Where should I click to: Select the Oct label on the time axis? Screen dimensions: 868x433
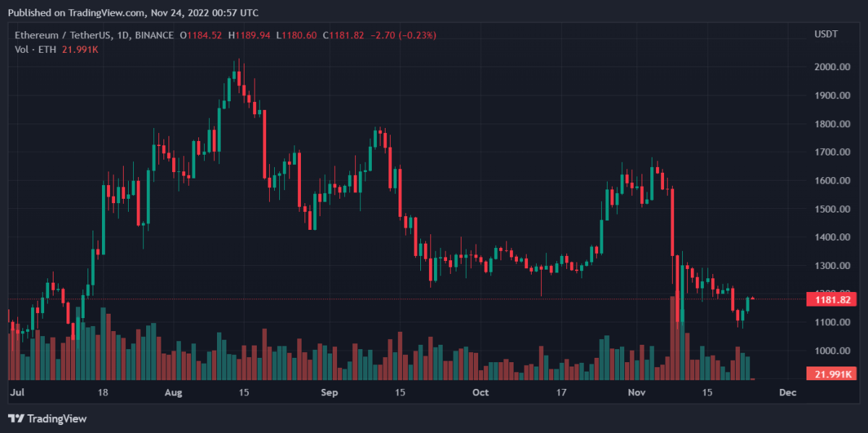coord(480,393)
